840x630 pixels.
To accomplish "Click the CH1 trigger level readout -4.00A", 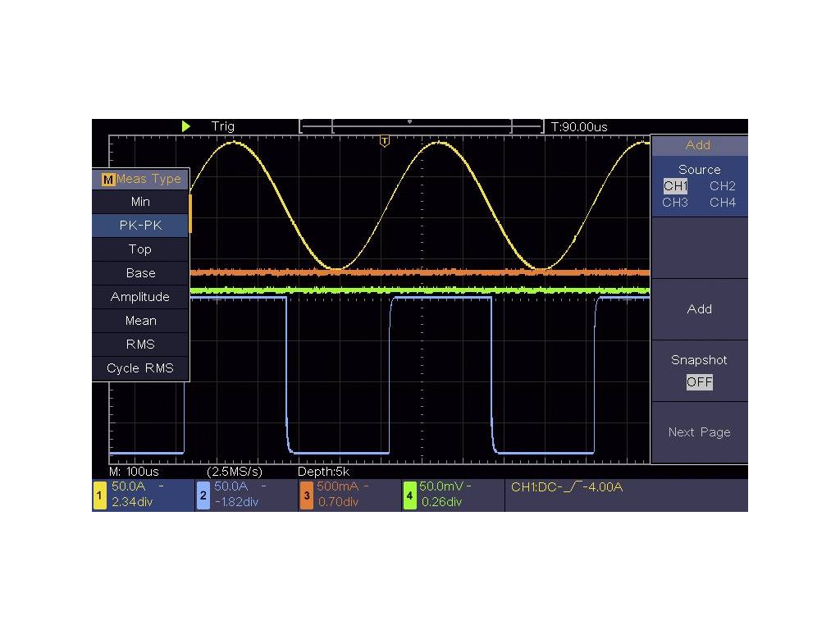I will 567,487.
